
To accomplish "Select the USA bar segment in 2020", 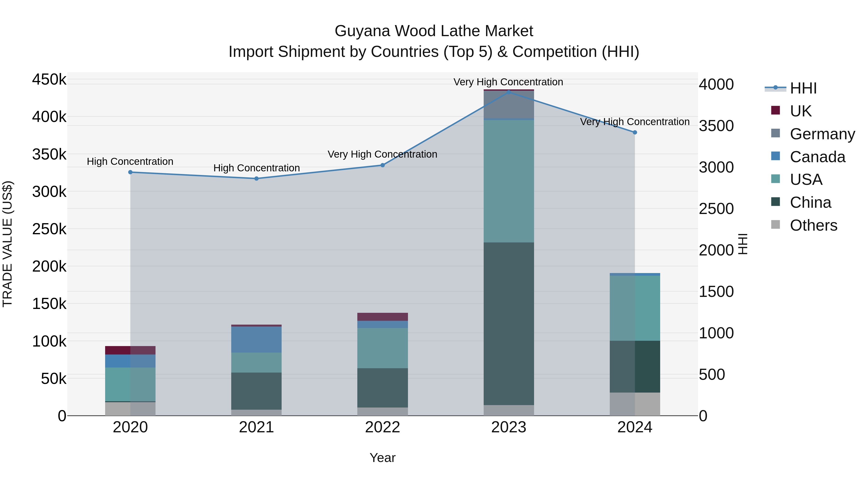I will 130,384.
